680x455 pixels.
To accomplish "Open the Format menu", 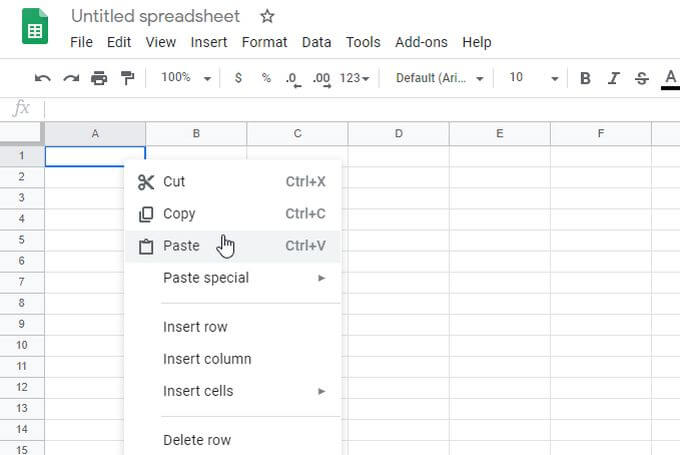I will pos(264,42).
